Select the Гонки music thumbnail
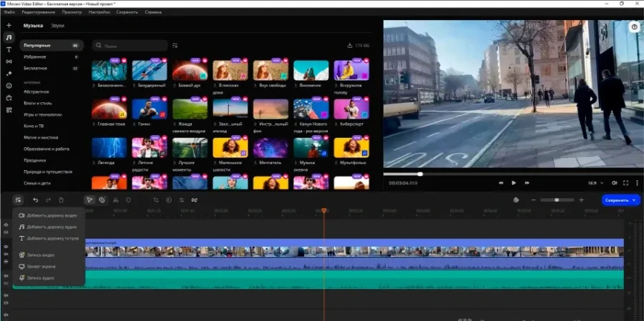This screenshot has width=644, height=321. [x=150, y=109]
